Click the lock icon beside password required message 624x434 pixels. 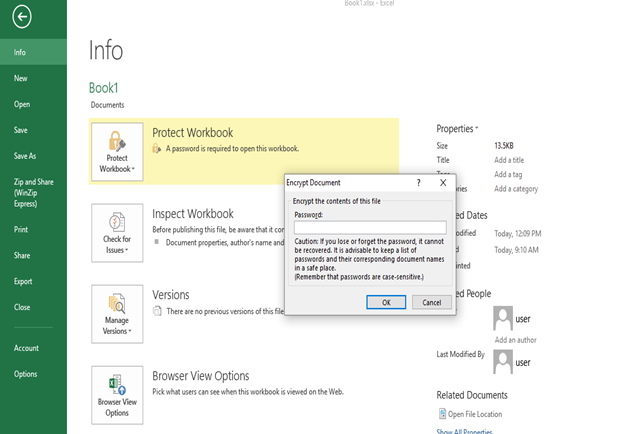156,149
